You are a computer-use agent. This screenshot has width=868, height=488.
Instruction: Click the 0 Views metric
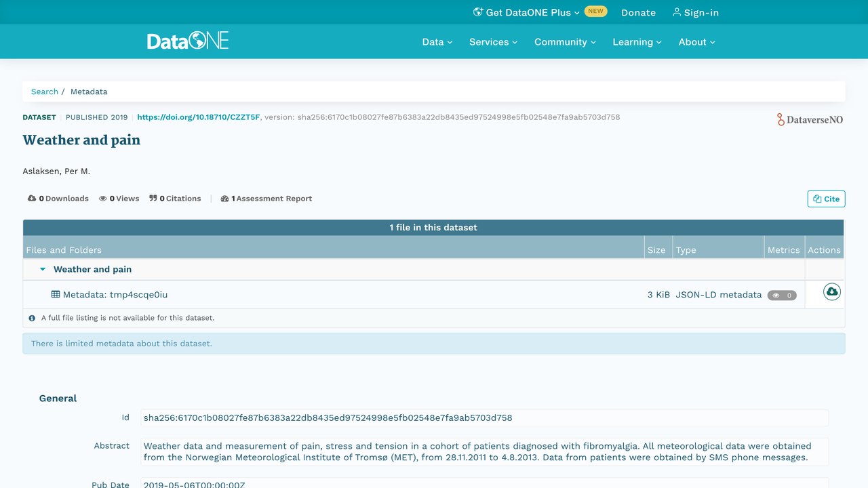119,199
